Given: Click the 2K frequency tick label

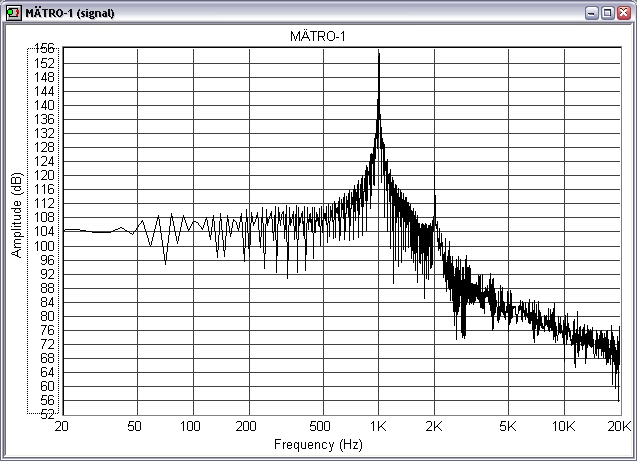Looking at the screenshot, I should pyautogui.click(x=434, y=426).
